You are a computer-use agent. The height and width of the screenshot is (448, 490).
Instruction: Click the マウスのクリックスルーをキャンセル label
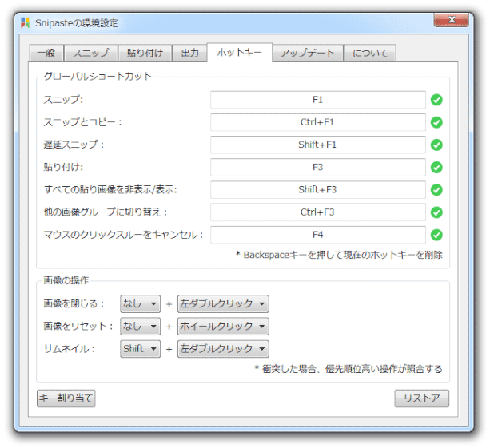(x=123, y=235)
